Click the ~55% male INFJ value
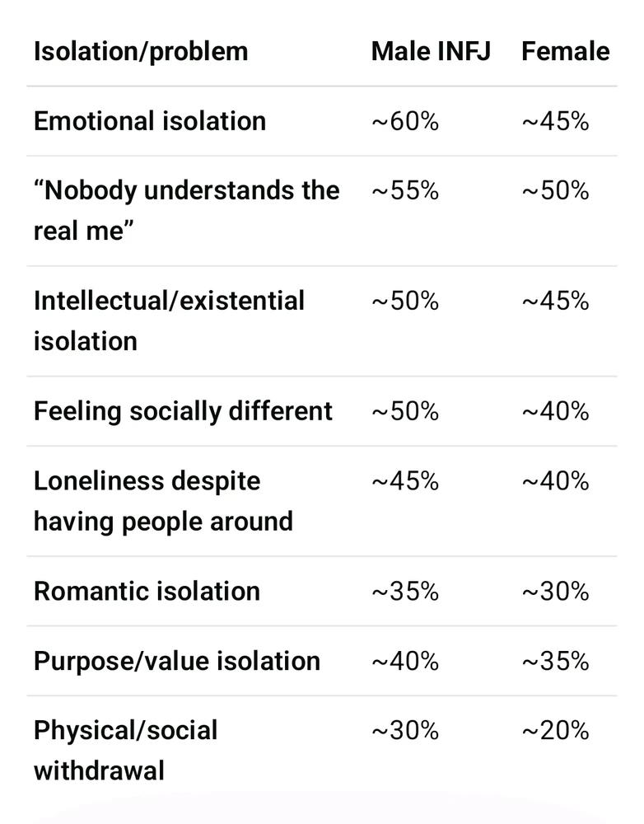The image size is (644, 824). 405,190
